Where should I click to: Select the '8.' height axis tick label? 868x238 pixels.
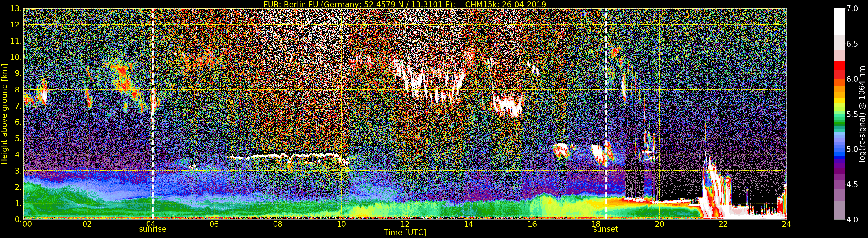click(18, 90)
